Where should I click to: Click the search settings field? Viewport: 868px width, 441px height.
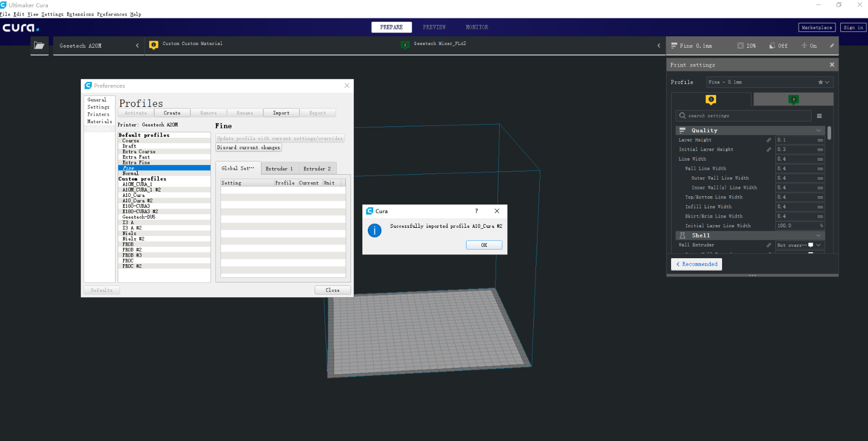(x=744, y=116)
